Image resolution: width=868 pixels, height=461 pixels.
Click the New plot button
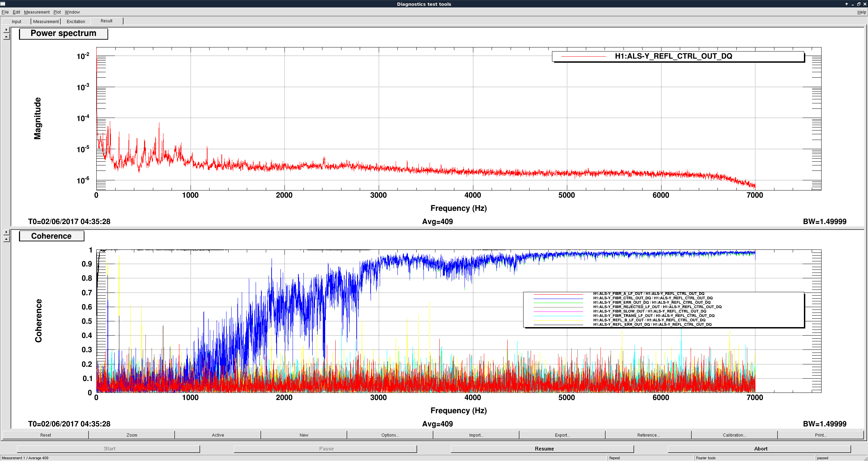point(304,435)
